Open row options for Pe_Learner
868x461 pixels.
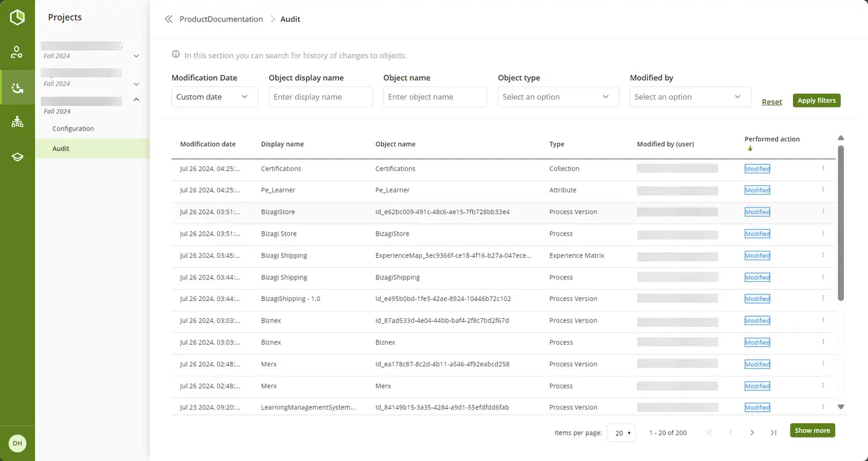pos(823,190)
